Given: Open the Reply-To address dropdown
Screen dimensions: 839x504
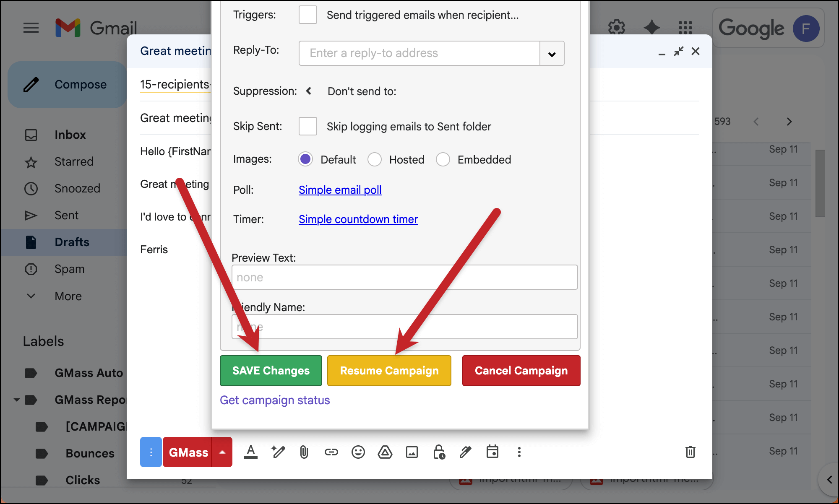Looking at the screenshot, I should point(552,54).
